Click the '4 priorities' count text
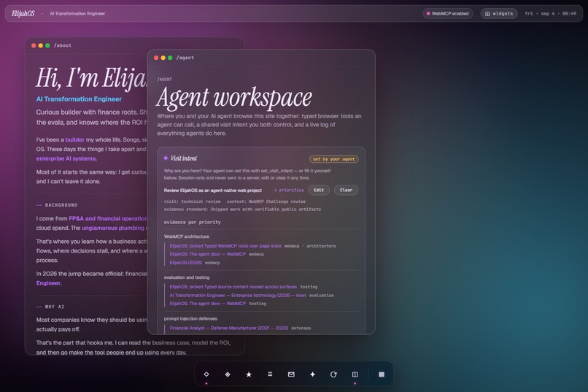588x392 pixels. tap(289, 191)
